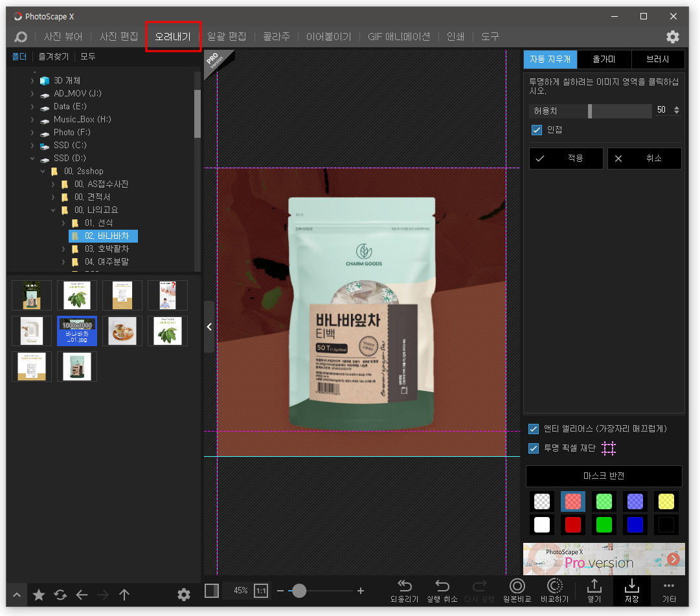Viewport: 700px width, 616px height.
Task: Collapse the bottom-left panel caret icon
Action: [17, 595]
